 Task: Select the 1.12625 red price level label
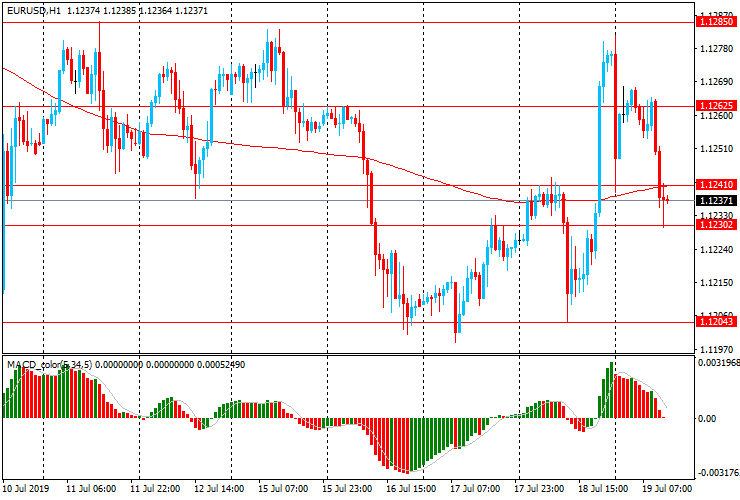pos(716,106)
